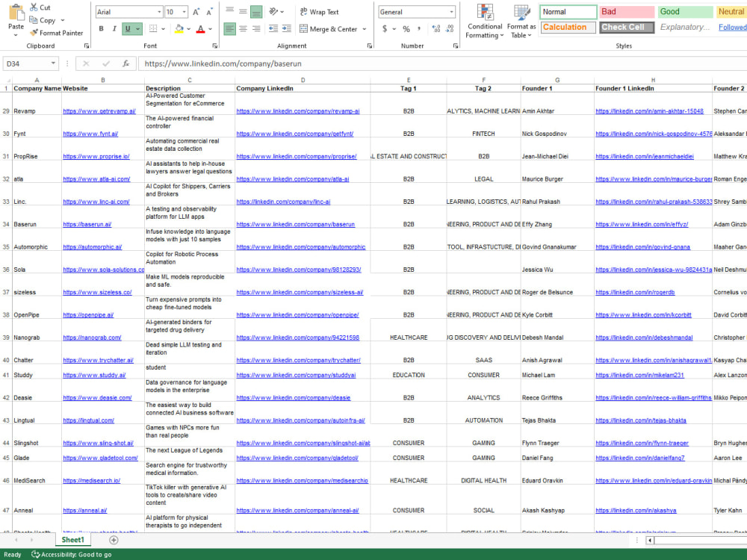Apply the Good cell style

tap(685, 12)
